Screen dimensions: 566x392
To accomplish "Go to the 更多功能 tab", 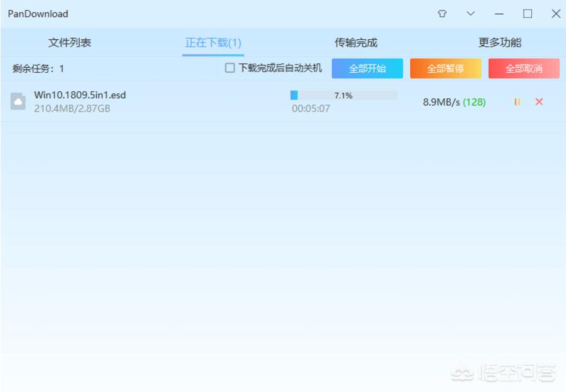I will (500, 42).
